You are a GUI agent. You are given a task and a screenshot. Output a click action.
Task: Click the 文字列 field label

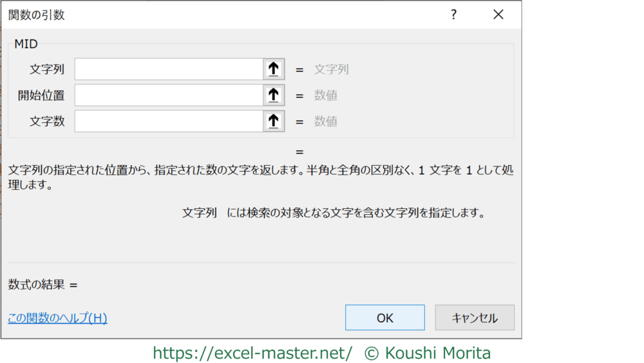(x=47, y=70)
